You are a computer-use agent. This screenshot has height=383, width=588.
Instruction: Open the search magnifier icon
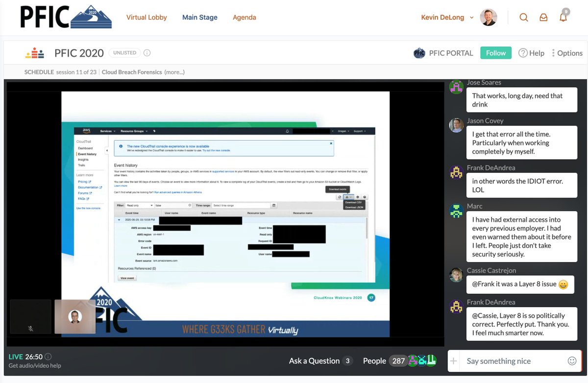click(524, 17)
